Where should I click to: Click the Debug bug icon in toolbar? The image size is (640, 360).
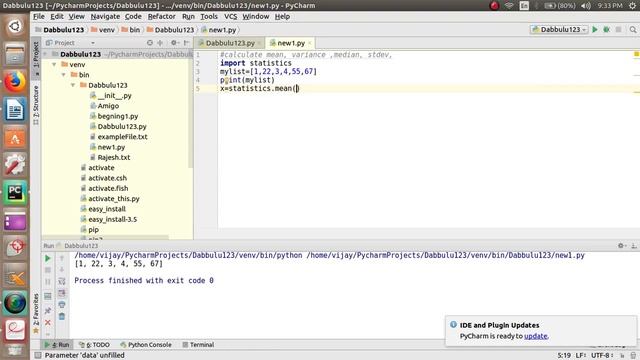(x=607, y=29)
